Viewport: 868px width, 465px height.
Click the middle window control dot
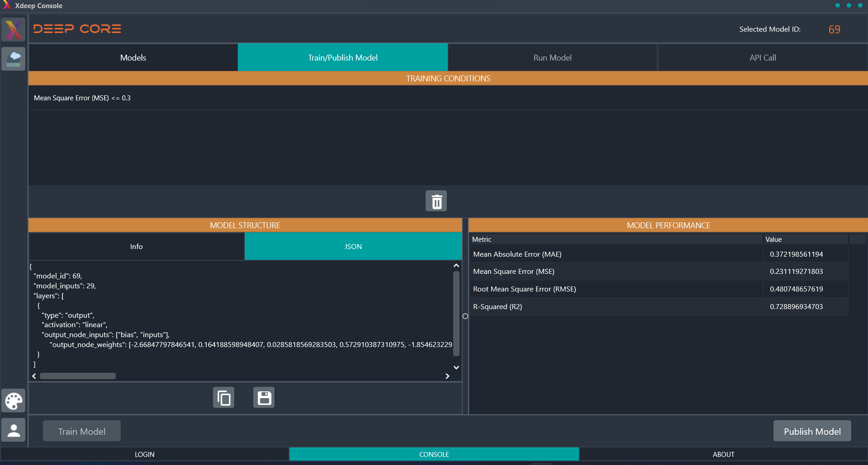tap(849, 5)
